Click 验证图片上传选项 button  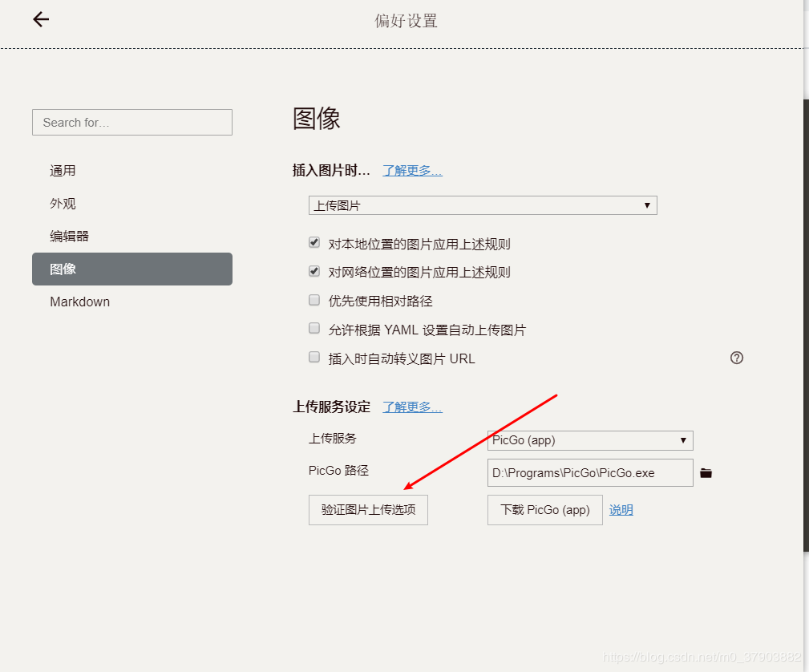368,510
